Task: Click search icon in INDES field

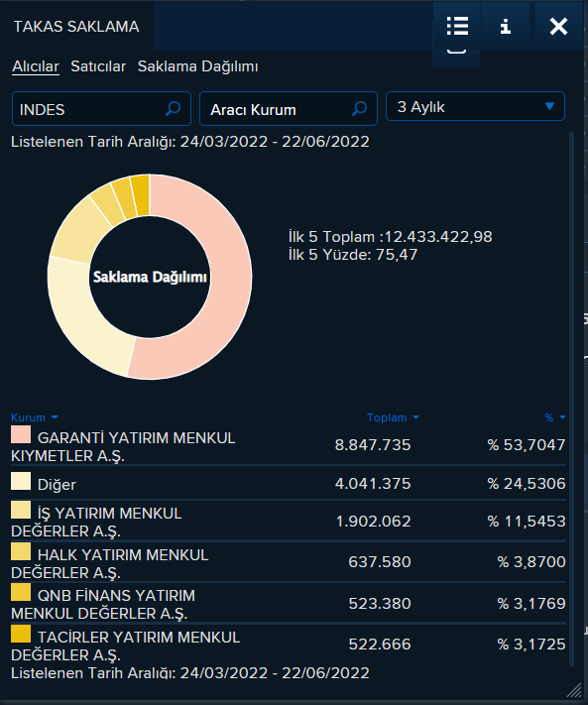Action: 174,108
